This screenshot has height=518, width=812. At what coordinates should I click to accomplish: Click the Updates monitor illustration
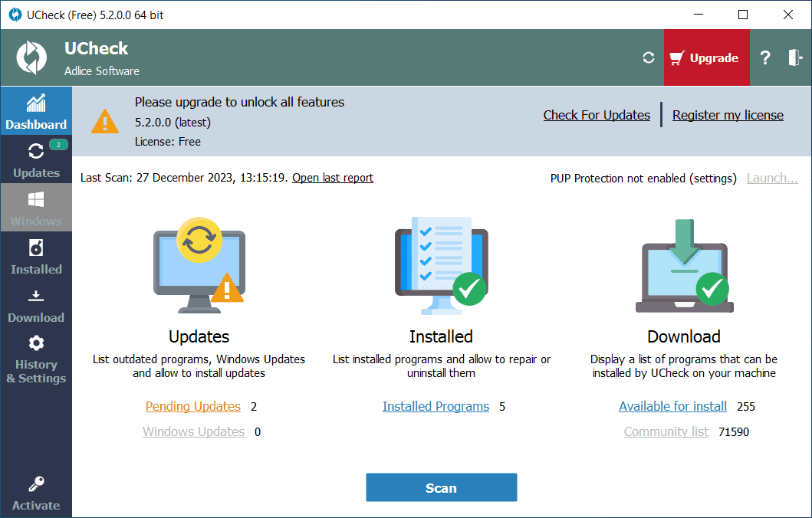199,265
